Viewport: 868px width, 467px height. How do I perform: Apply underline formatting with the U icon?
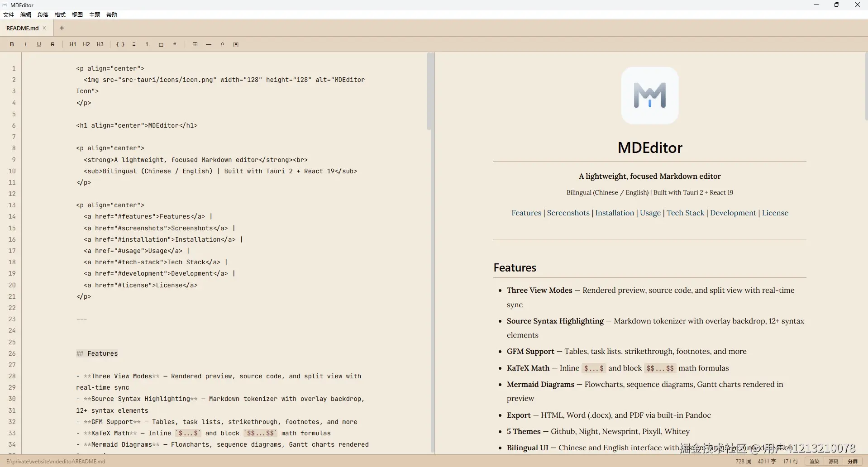[x=39, y=44]
